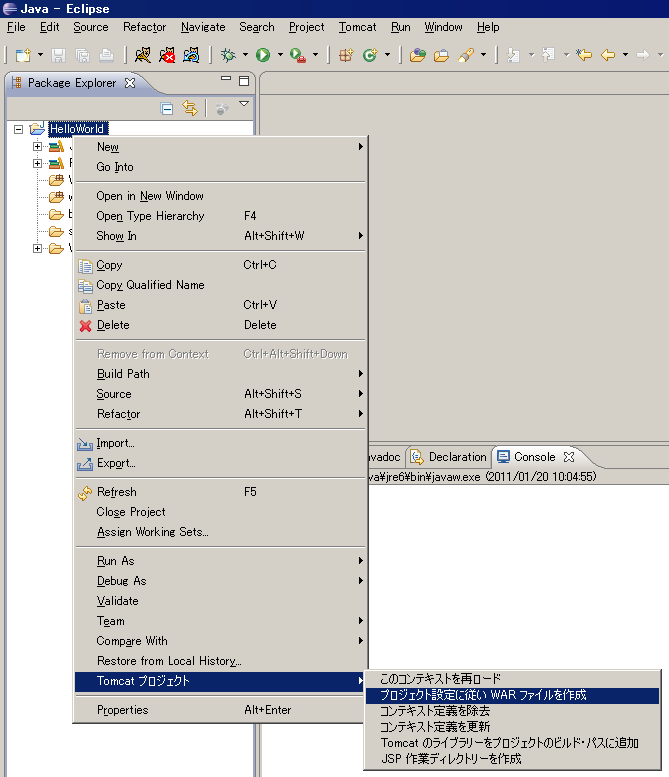Screen dimensions: 669x777
Task: Select Paste in the context menu
Action: tap(221, 305)
